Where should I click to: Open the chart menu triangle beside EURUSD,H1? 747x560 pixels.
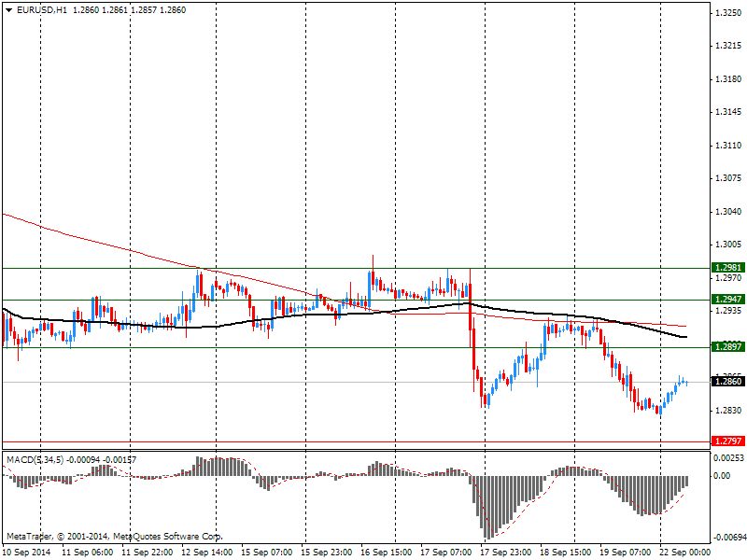tap(8, 10)
